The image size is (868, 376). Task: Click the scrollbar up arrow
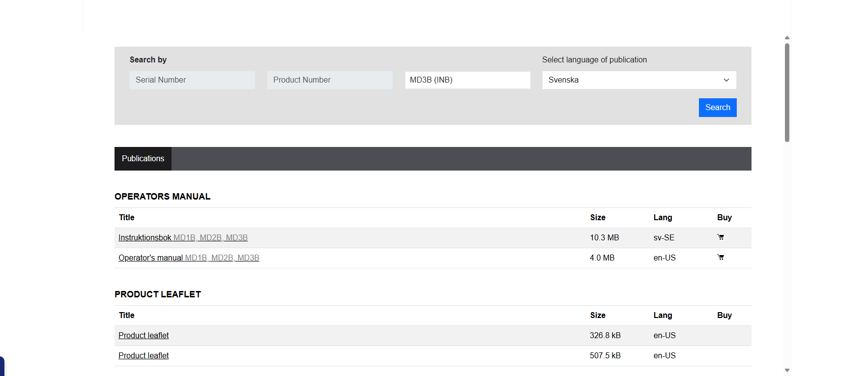787,38
